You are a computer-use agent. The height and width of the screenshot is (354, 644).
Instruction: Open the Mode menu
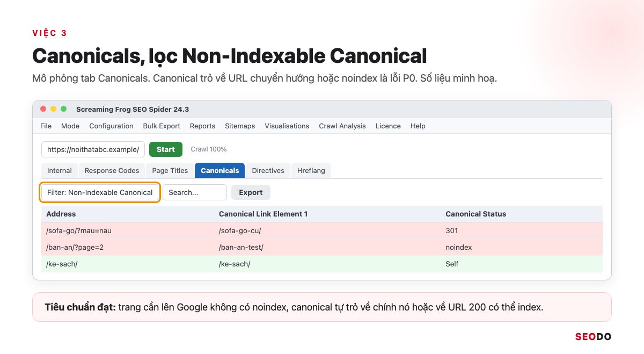pos(70,126)
